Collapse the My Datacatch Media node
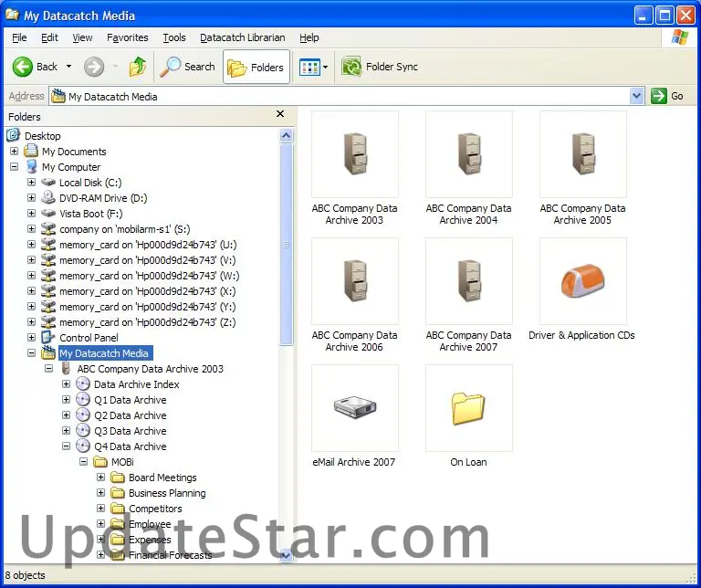701x588 pixels. [31, 353]
